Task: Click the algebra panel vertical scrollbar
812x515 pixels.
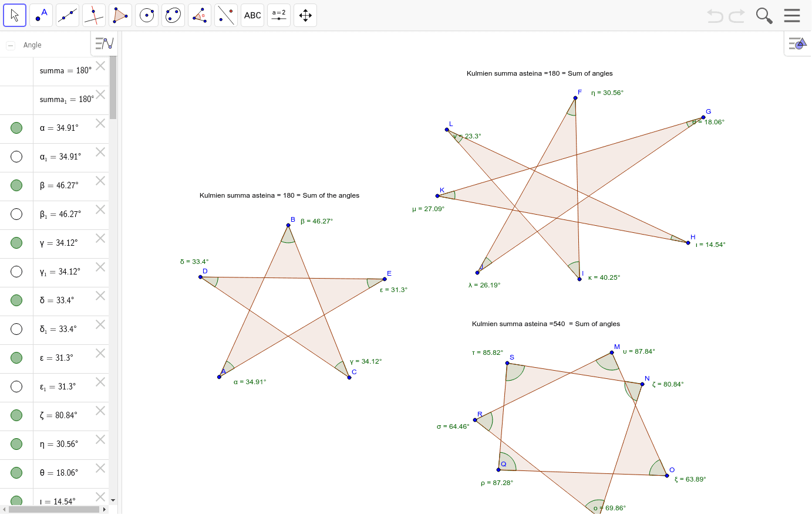Action: [113, 88]
